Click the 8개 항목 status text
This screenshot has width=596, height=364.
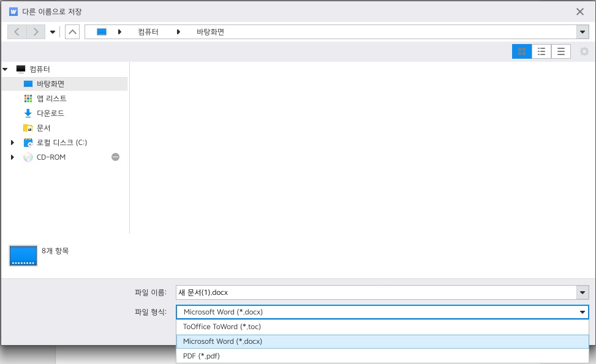click(x=55, y=251)
